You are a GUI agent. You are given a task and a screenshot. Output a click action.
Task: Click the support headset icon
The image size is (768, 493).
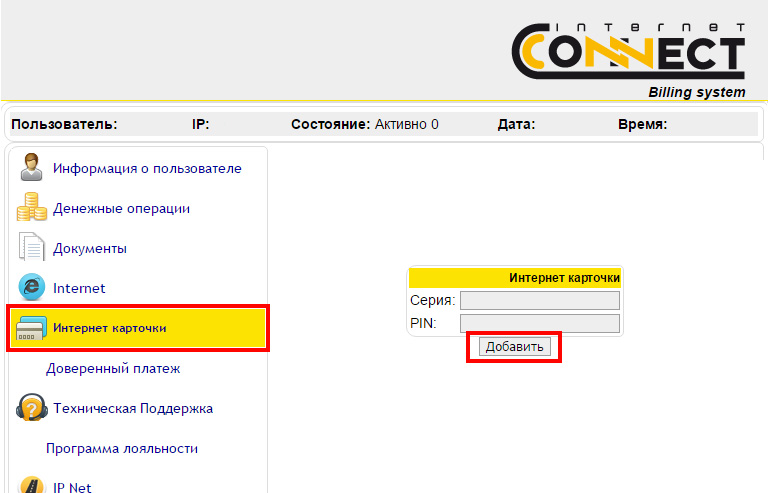point(32,408)
